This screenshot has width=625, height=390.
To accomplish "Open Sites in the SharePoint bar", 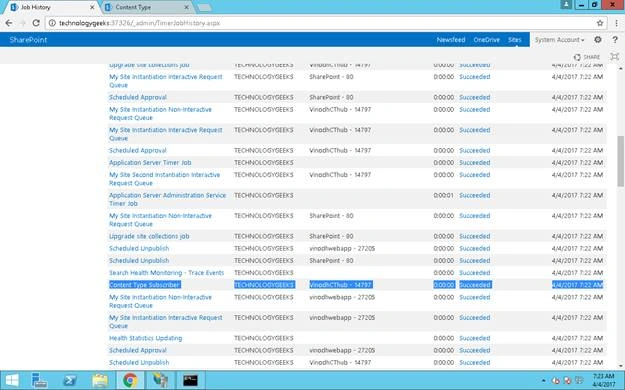I will pos(515,39).
